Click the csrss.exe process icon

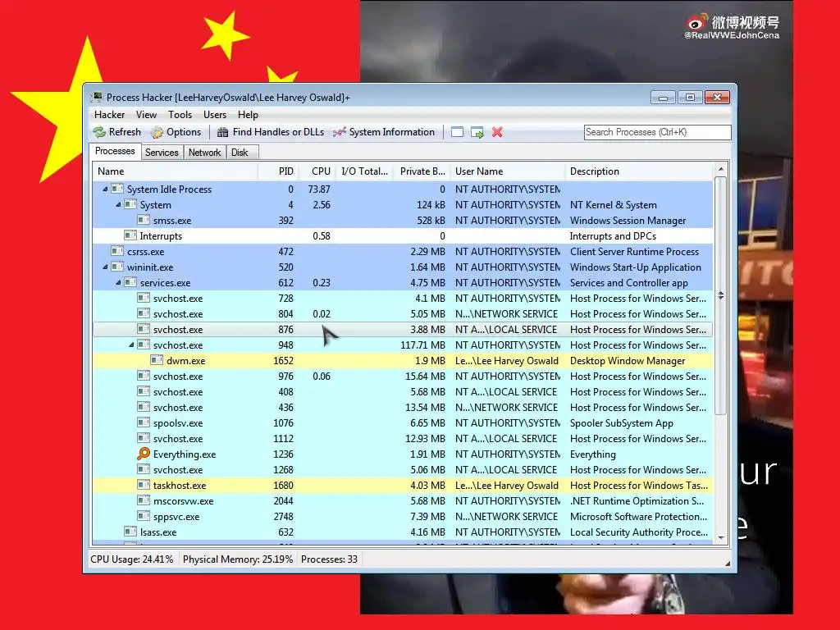tap(116, 251)
